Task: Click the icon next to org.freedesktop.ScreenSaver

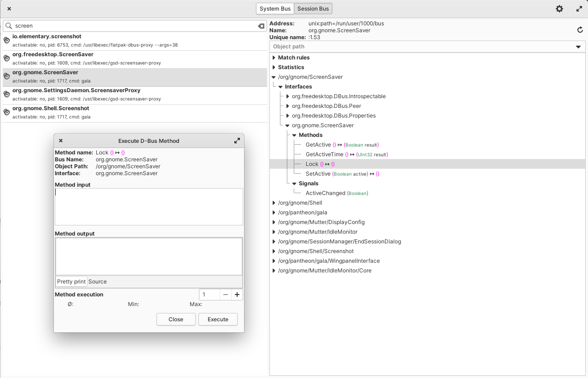Action: click(x=6, y=58)
